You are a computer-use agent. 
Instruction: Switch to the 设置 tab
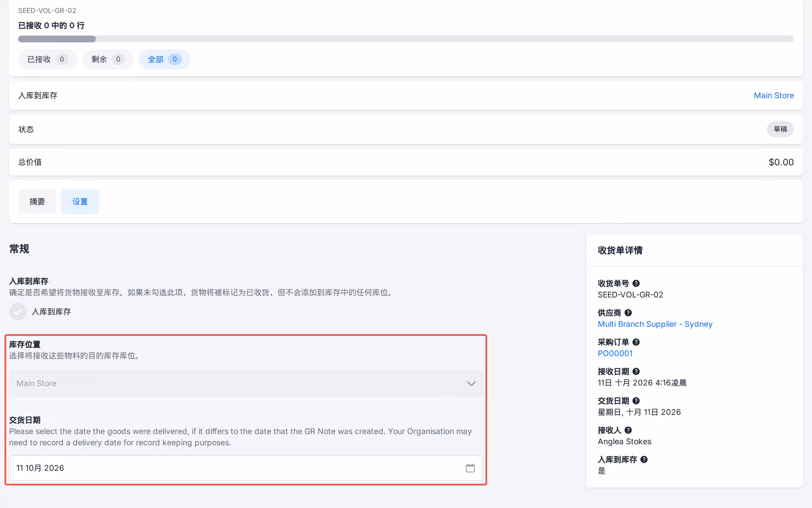(80, 202)
